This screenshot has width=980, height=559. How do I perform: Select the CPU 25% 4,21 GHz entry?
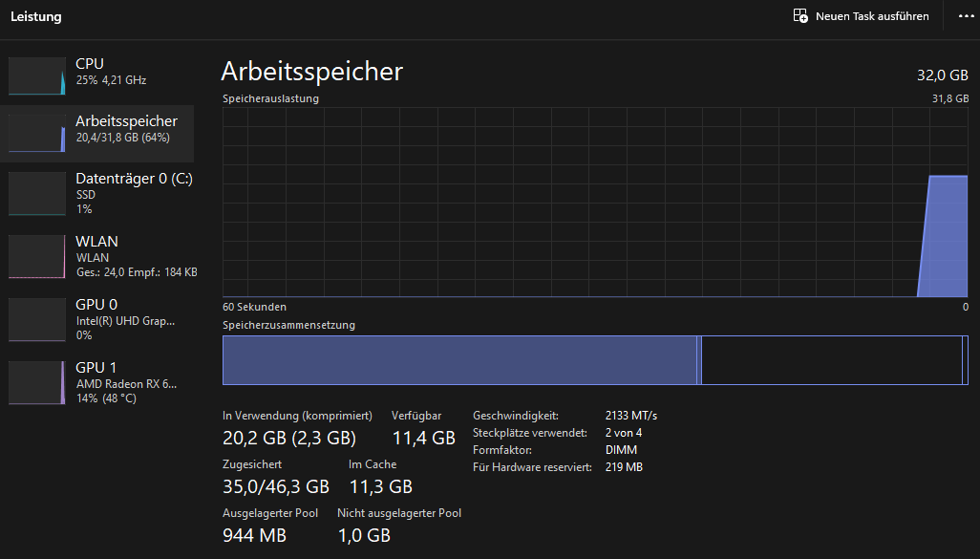tap(110, 72)
